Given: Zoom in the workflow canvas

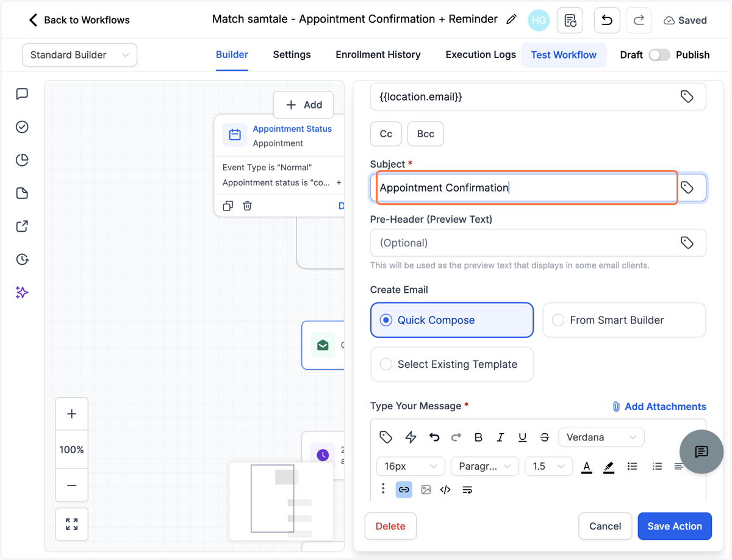Looking at the screenshot, I should (72, 414).
